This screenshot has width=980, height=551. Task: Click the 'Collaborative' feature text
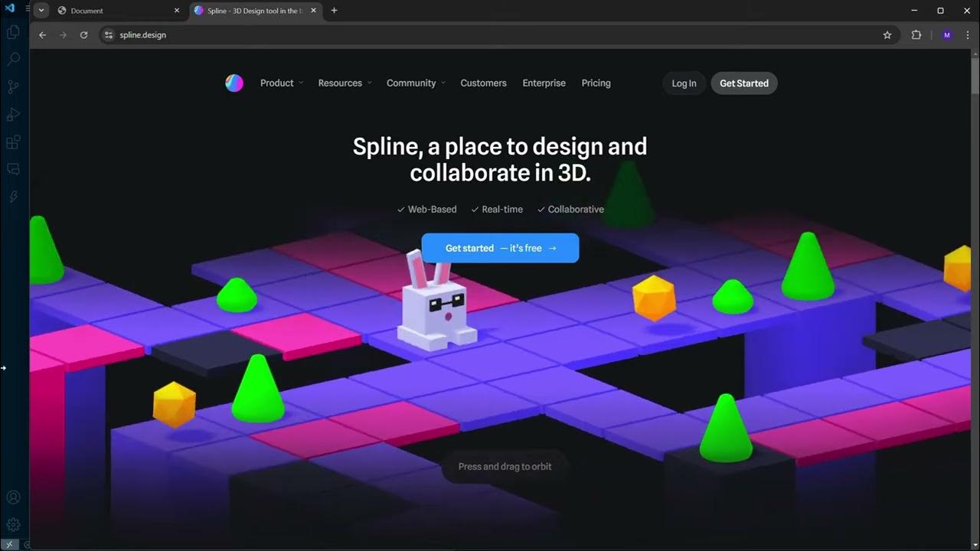coord(576,210)
